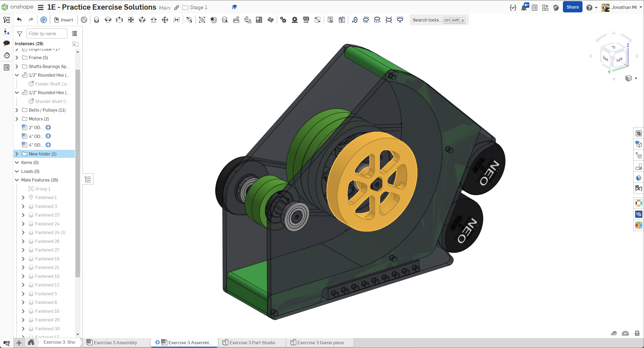Open the mass properties scale icon
Viewport: 644px width, 348px height.
(x=637, y=333)
